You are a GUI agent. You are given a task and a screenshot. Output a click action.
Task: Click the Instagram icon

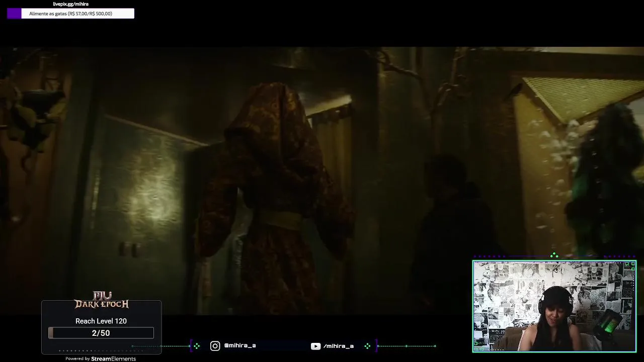pos(215,346)
